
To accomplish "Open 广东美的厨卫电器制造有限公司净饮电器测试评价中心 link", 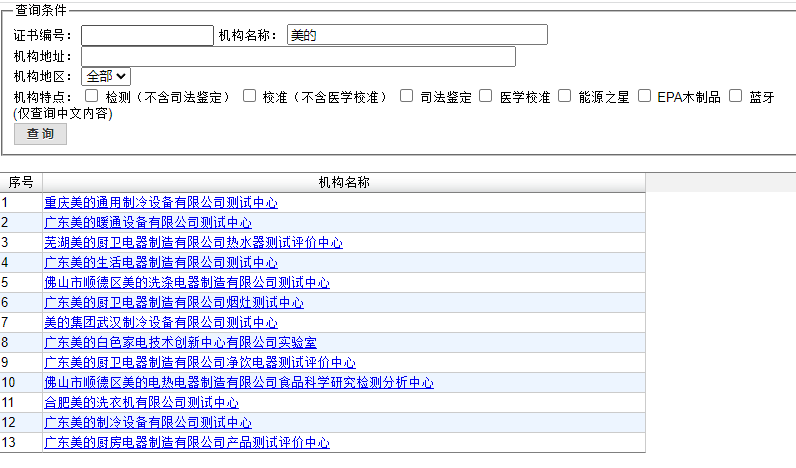I will tap(200, 362).
